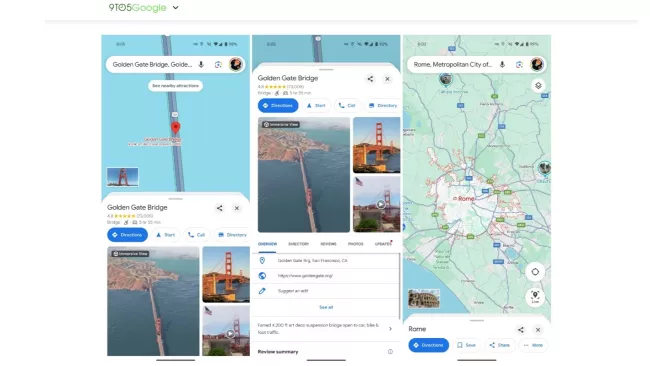Switch to the Photos tab
This screenshot has height=366, width=650.
355,244
